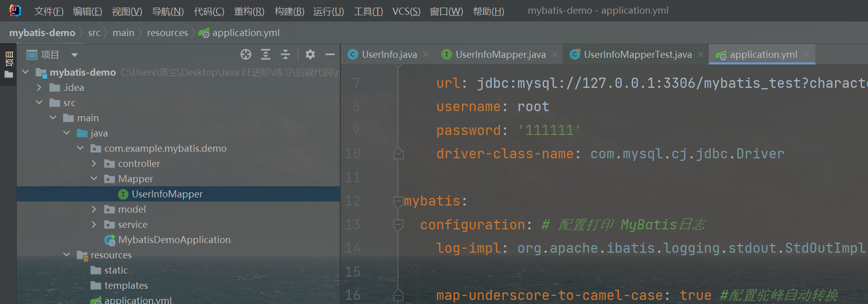The width and height of the screenshot is (868, 304).
Task: Open the VCS(S) menu
Action: point(406,11)
